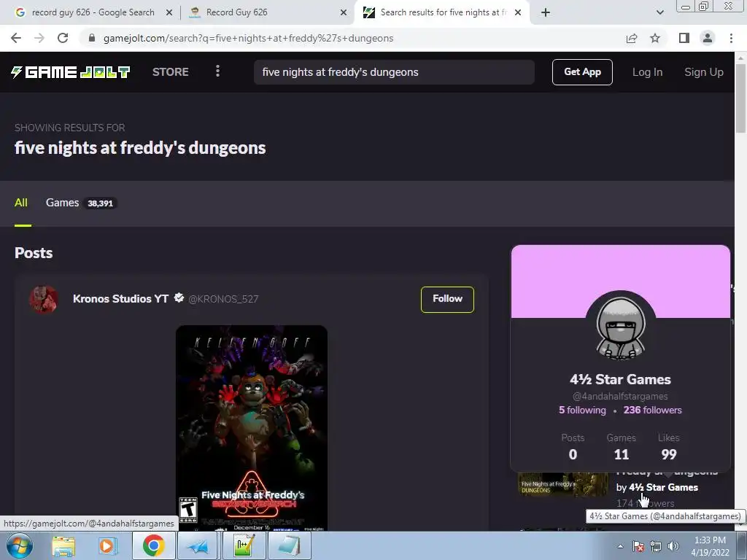The image size is (747, 560).
Task: Open 4½ Star Games profile from hovercard title
Action: [620, 379]
